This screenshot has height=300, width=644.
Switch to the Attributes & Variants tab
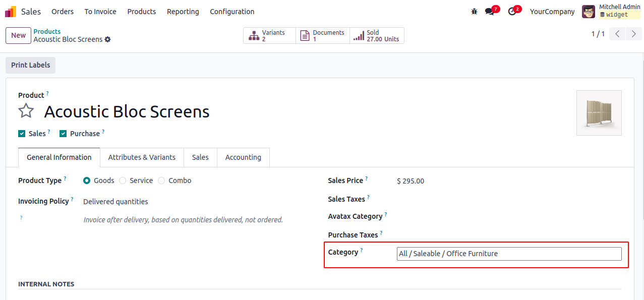(x=142, y=157)
